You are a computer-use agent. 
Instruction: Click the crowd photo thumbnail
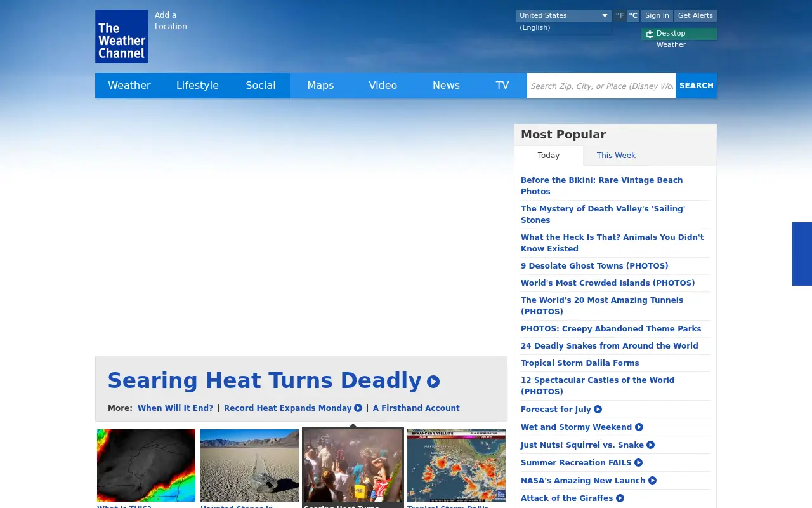353,465
